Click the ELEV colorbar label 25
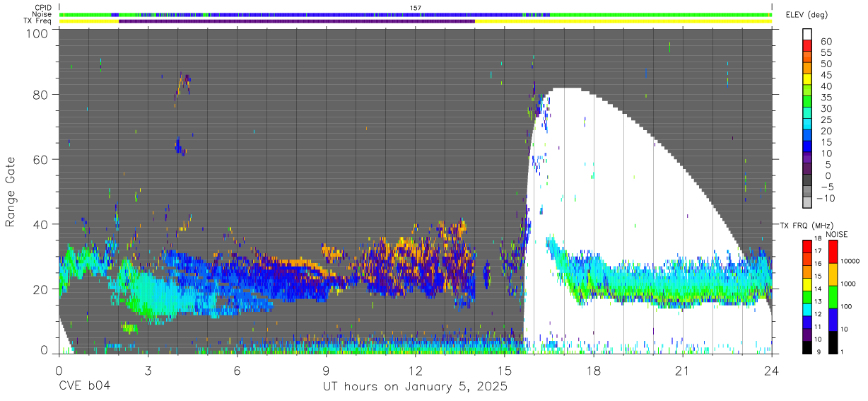This screenshot has width=868, height=401. 826,120
